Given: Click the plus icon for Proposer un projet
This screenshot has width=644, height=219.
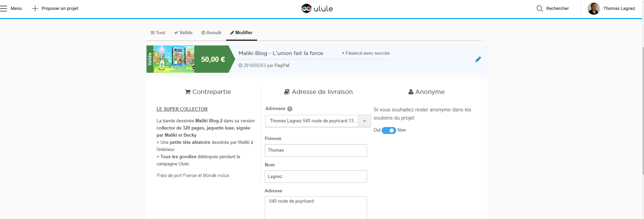Looking at the screenshot, I should pyautogui.click(x=35, y=9).
